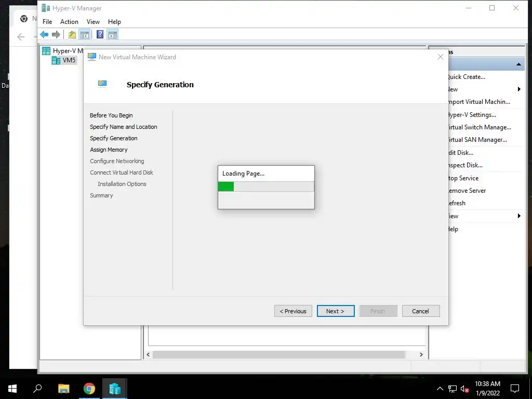Select the Configure Networking step
532x399 pixels.
[x=117, y=161]
